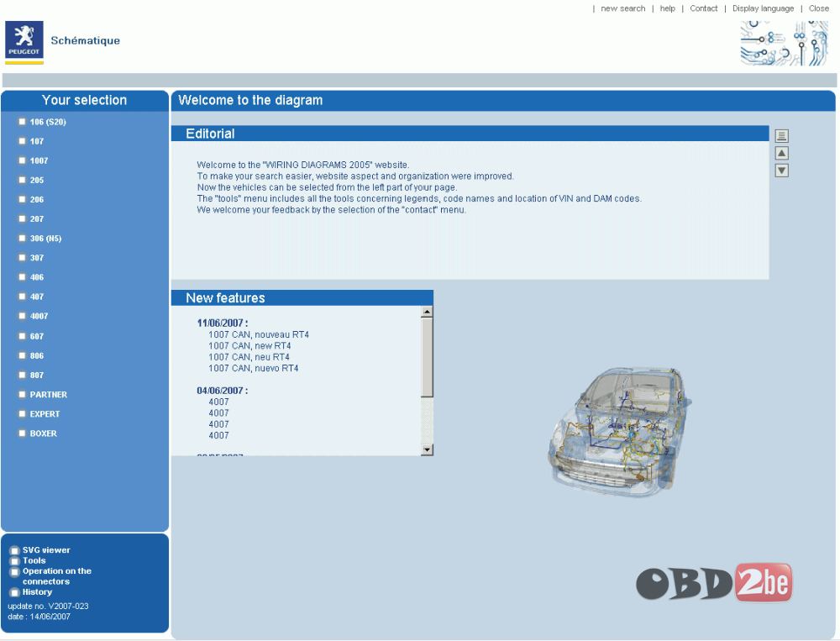Click New features scrollbar down arrow

click(x=427, y=449)
